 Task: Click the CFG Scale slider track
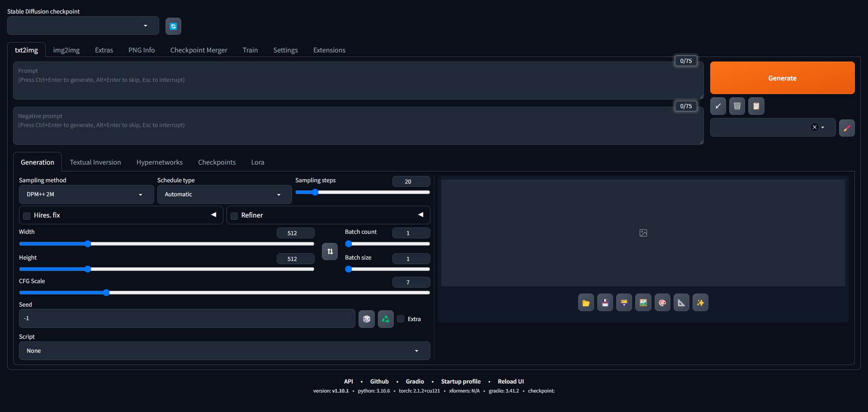coord(271,293)
